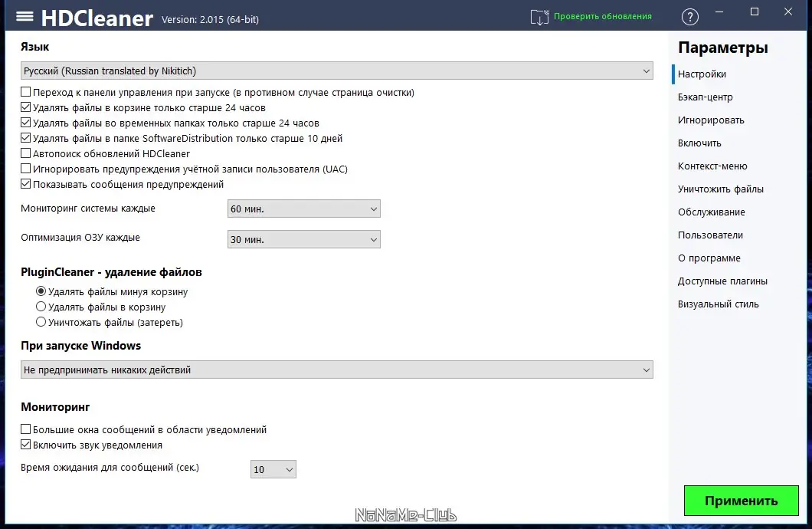Open Время ожидания для сообщений dropdown
The image size is (812, 529).
[x=273, y=469]
